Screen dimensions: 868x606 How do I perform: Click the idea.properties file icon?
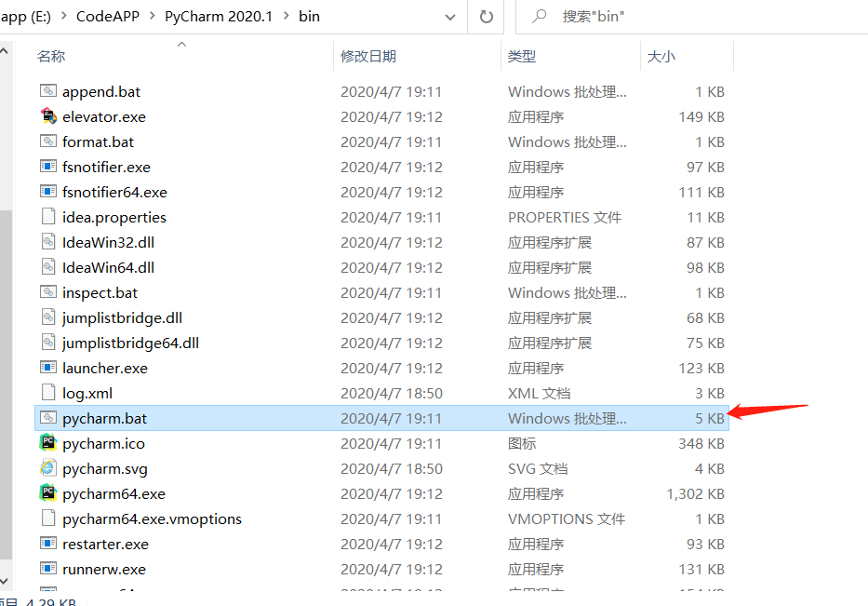click(x=48, y=217)
